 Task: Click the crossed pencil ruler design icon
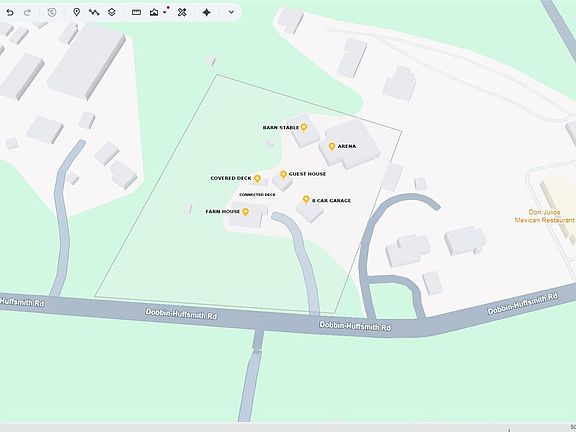coord(182,12)
